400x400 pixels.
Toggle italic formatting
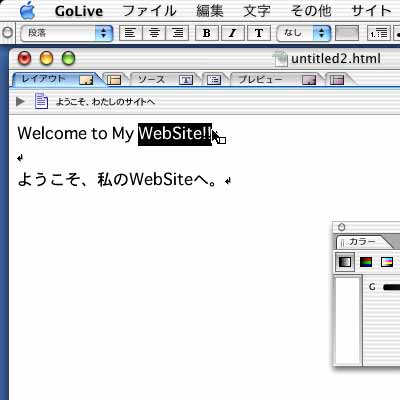(x=233, y=33)
